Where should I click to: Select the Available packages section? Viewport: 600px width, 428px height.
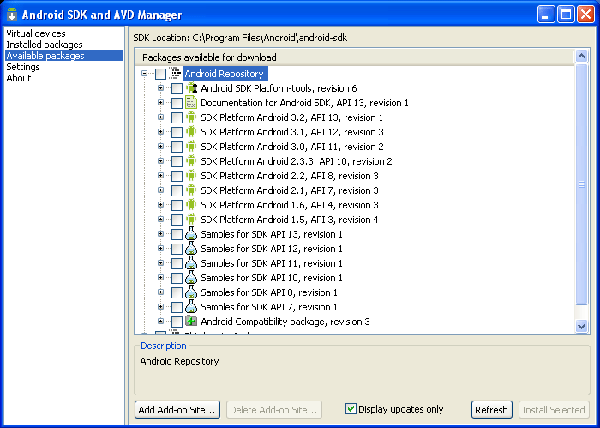(64, 55)
